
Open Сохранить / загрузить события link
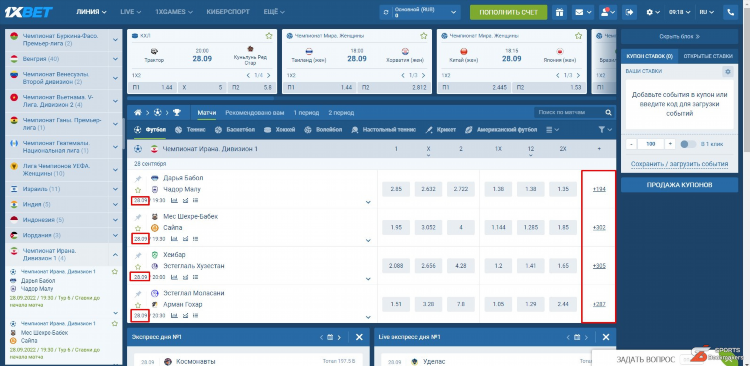click(x=679, y=164)
